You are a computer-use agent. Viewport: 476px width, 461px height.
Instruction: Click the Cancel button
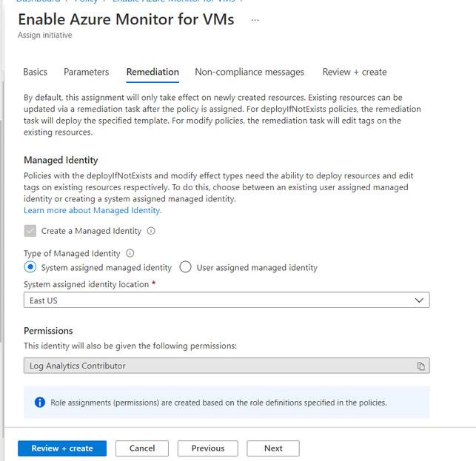coord(142,448)
